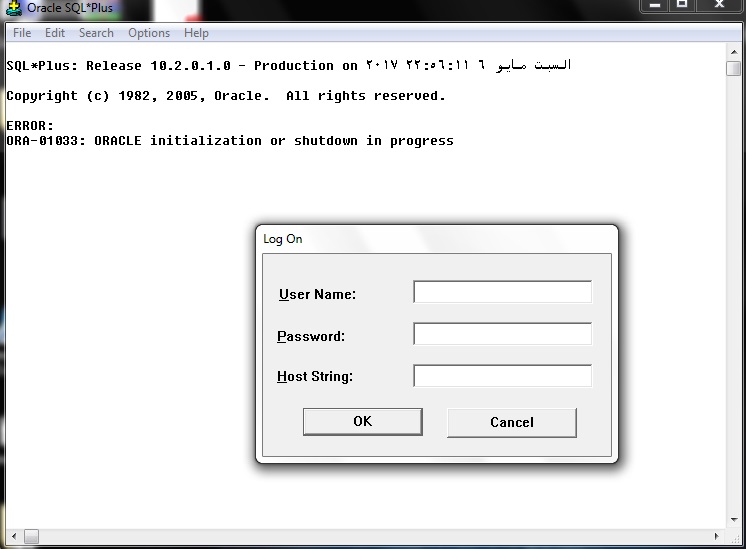Open the Search menu
Image resolution: width=746 pixels, height=549 pixels.
point(96,33)
